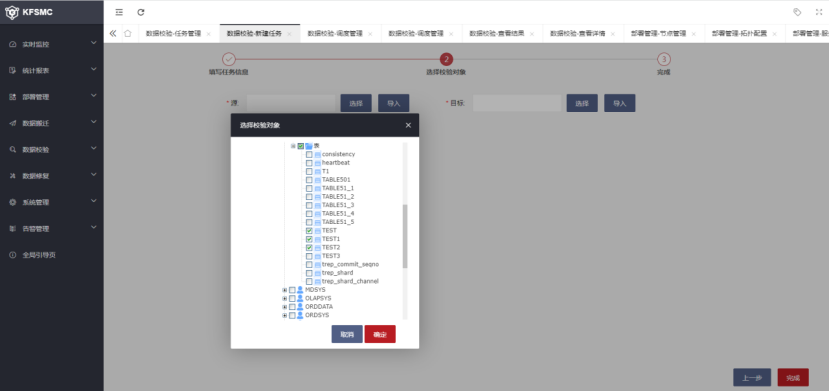Click 确定 button in dialog
Screen dimensions: 829x392
[380, 334]
